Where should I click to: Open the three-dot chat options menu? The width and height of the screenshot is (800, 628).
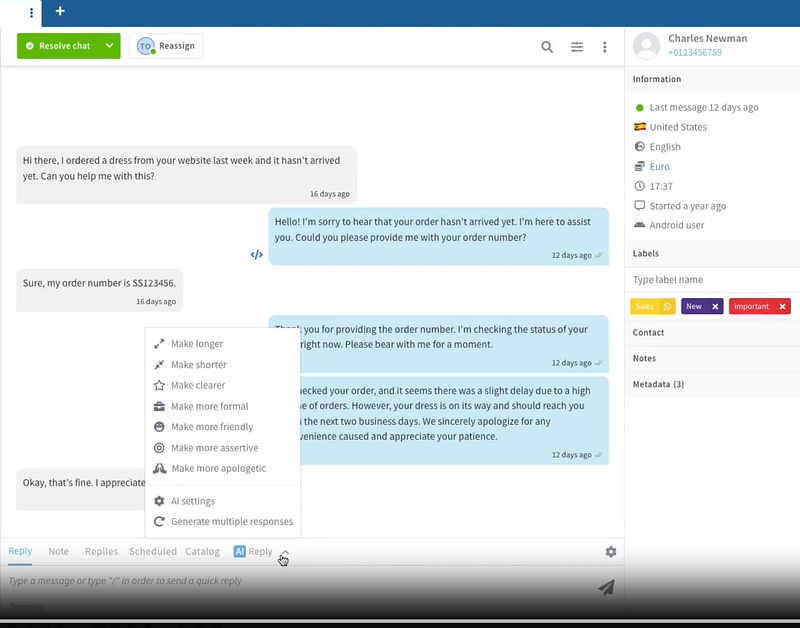coord(605,47)
